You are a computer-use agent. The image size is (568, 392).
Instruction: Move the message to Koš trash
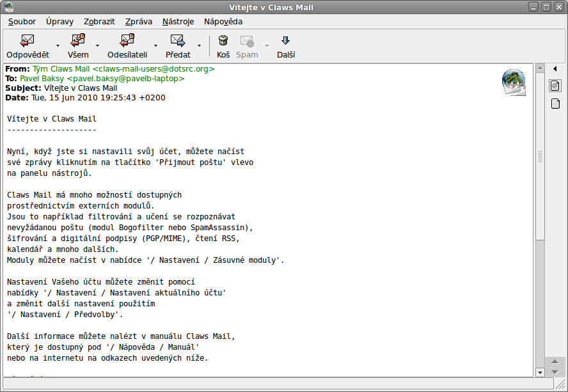[x=223, y=42]
